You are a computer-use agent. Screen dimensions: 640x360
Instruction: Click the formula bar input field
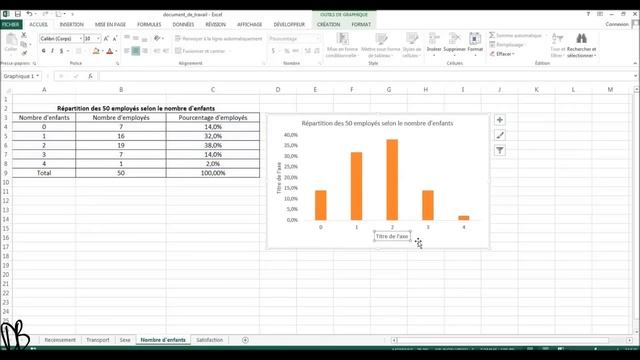pyautogui.click(x=367, y=76)
